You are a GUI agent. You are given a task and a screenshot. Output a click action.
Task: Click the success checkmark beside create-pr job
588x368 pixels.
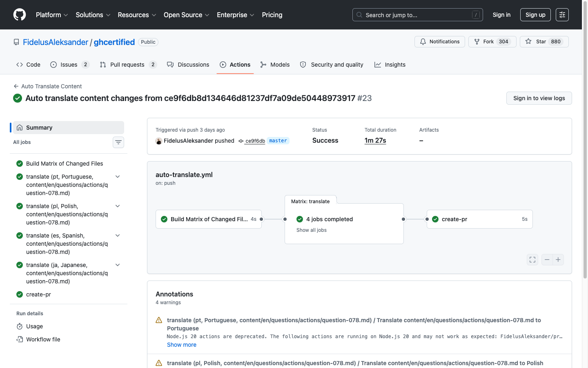(x=19, y=294)
